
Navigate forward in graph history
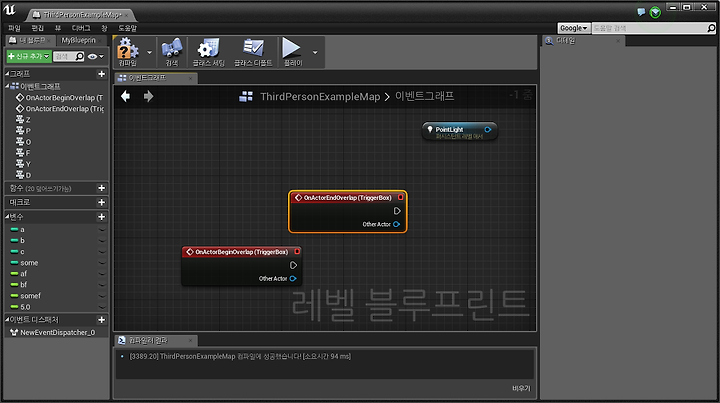coord(148,96)
